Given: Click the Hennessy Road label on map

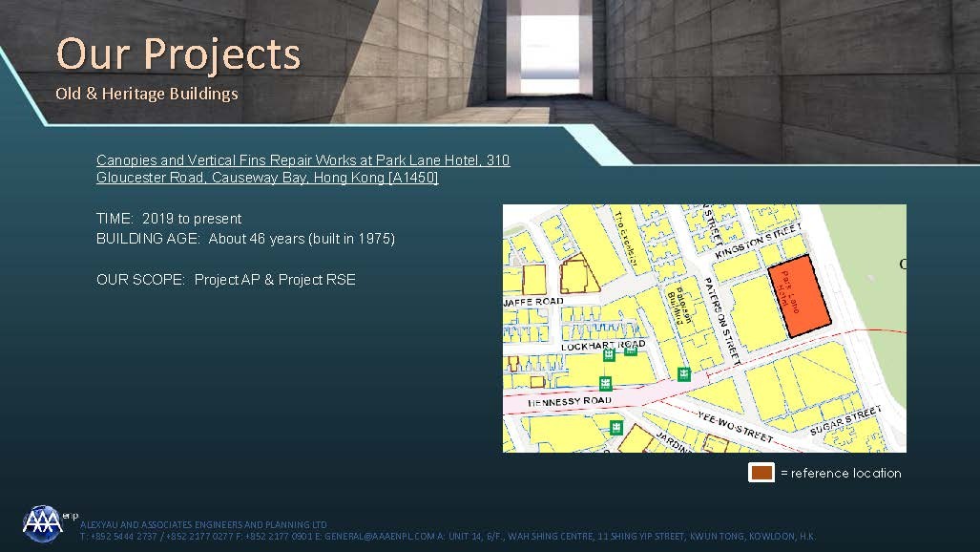Looking at the screenshot, I should pyautogui.click(x=571, y=402).
